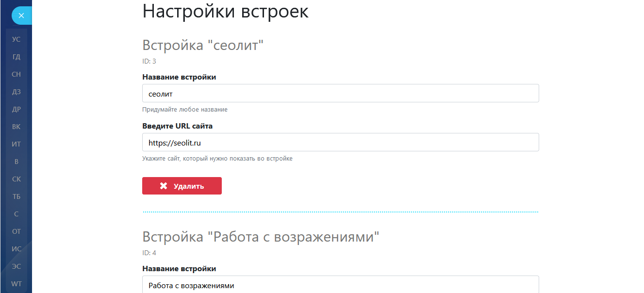Screen dimensions: 644x293
Task: Go to the ИС sidebar item
Action: pyautogui.click(x=17, y=249)
